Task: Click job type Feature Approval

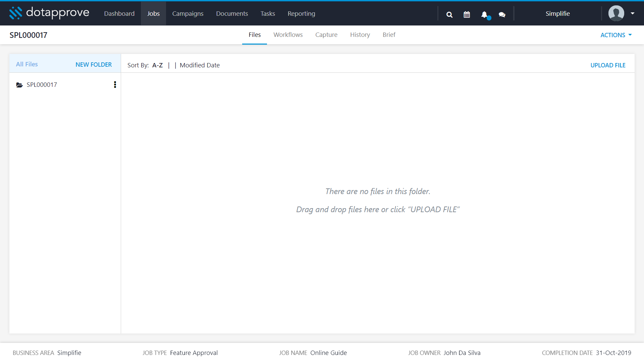Action: (194, 353)
